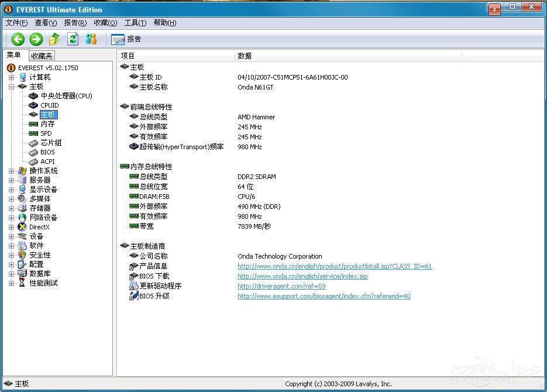547x392 pixels.
Task: Go back with the green left arrow
Action: coord(18,39)
